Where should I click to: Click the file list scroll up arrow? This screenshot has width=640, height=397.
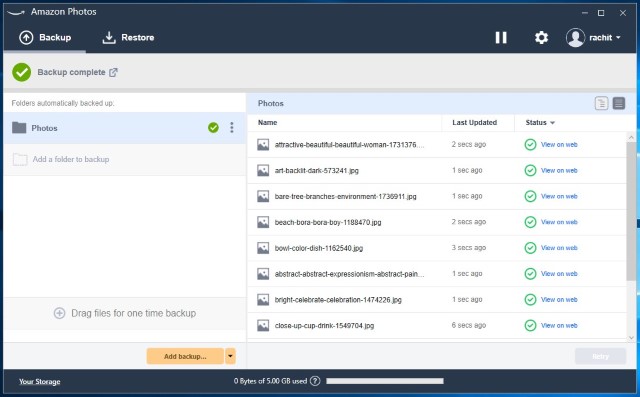click(631, 137)
